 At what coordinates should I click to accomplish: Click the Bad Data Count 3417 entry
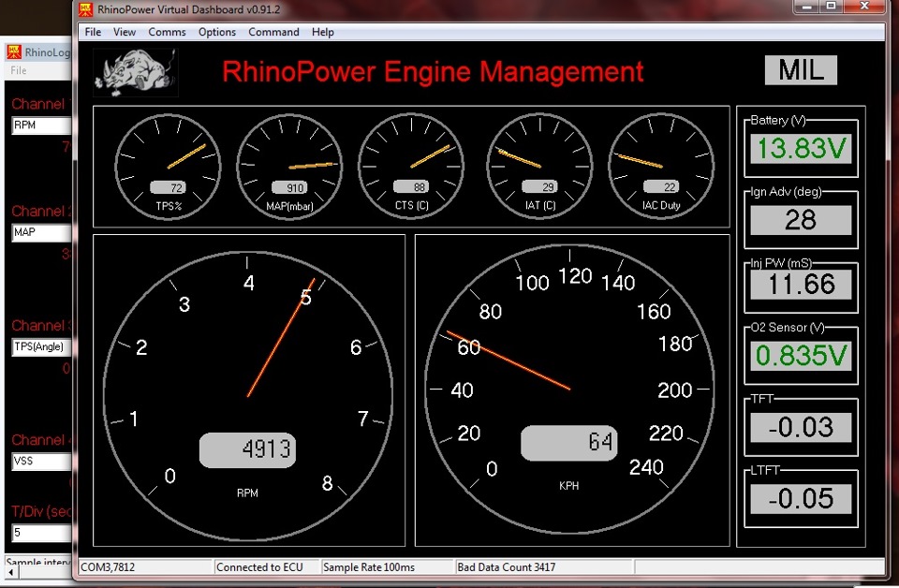543,567
